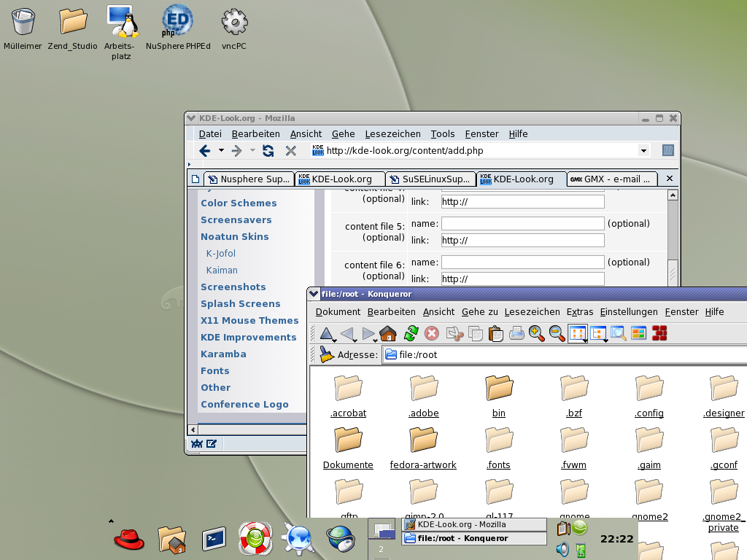Click the red Stop icon in Konqueror
The width and height of the screenshot is (747, 560).
coord(432,333)
